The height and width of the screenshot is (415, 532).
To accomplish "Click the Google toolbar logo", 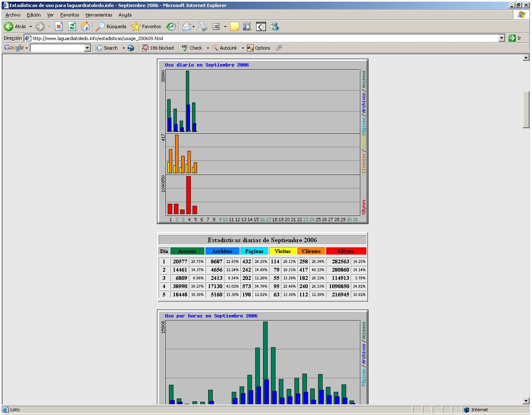I will click(x=14, y=48).
